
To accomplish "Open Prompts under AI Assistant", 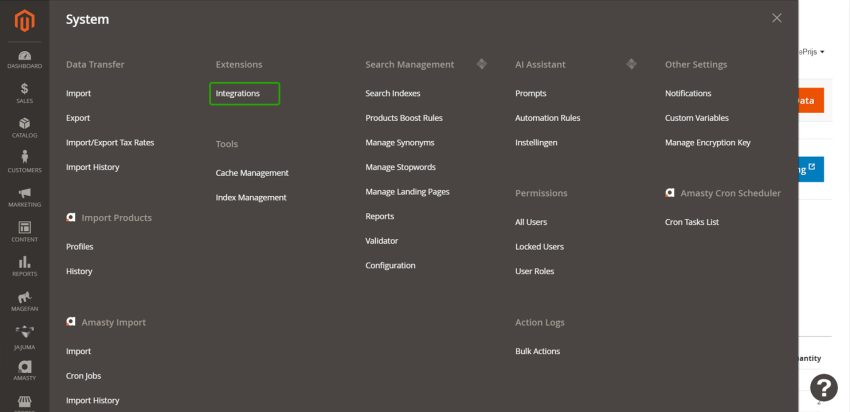I will (x=531, y=93).
